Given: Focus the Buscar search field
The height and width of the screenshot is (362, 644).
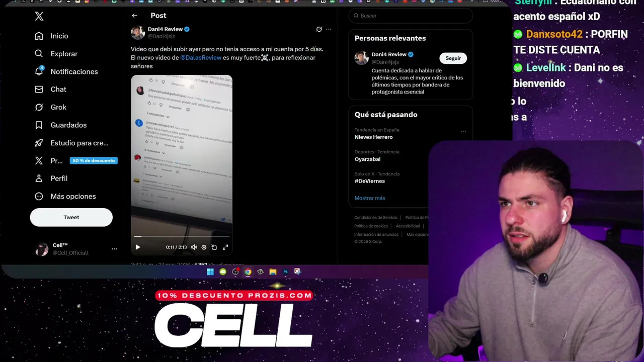Looking at the screenshot, I should click(411, 16).
